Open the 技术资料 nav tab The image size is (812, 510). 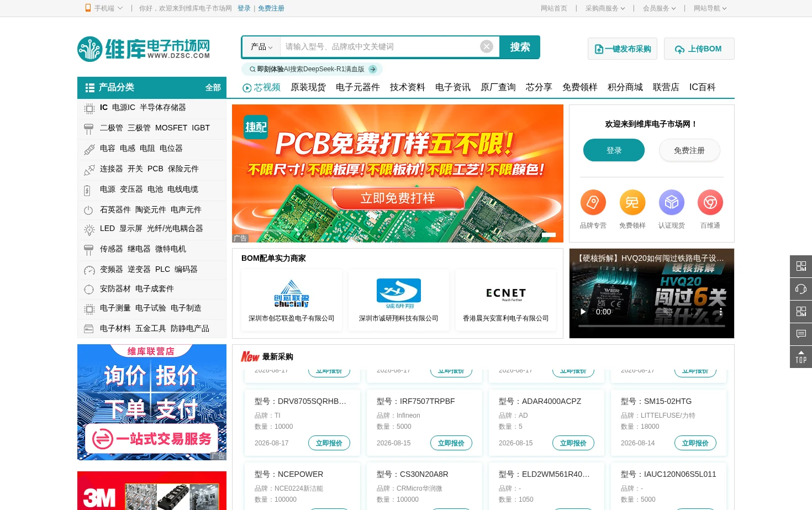408,87
